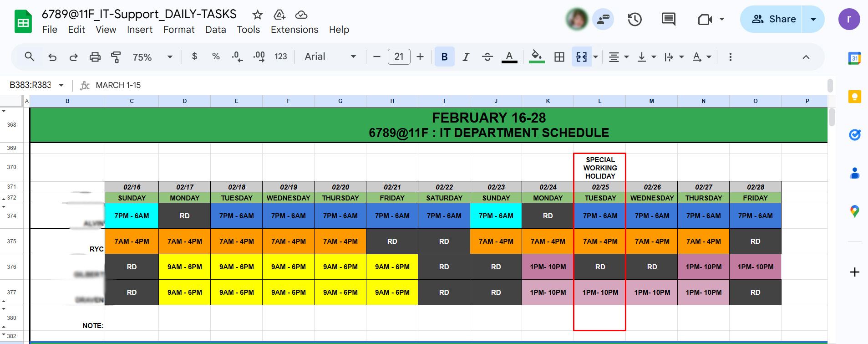Increase decimal places

click(259, 56)
